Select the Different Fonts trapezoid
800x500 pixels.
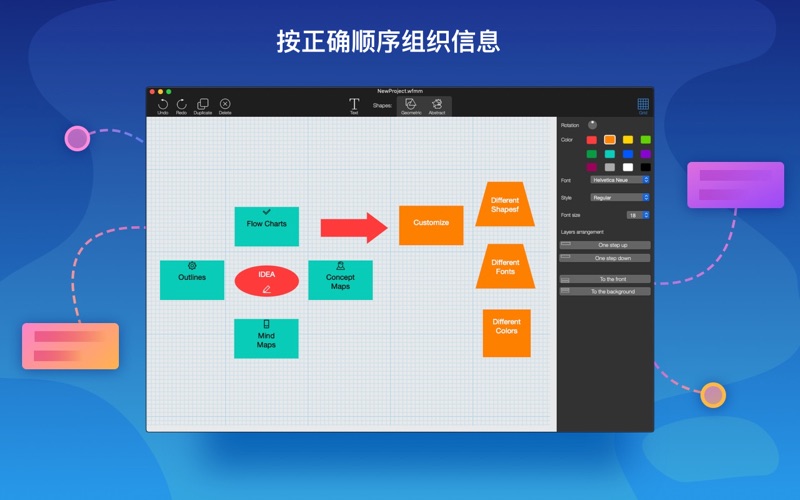[x=505, y=266]
